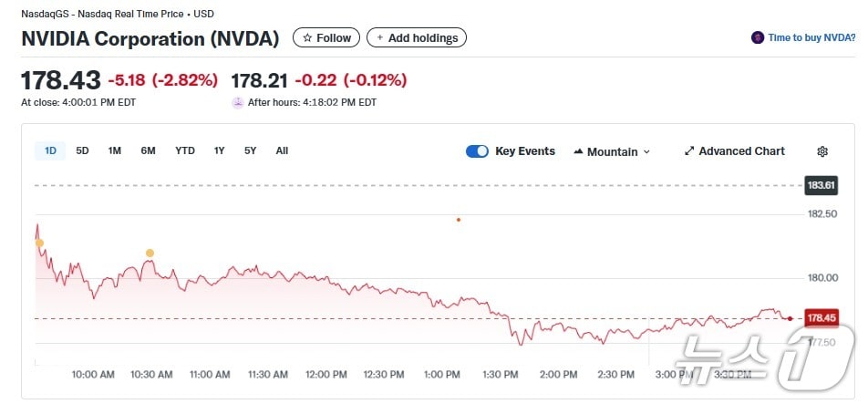Screen dimensions: 868x404
Task: Toggle the Key Events switch off
Action: click(x=477, y=151)
